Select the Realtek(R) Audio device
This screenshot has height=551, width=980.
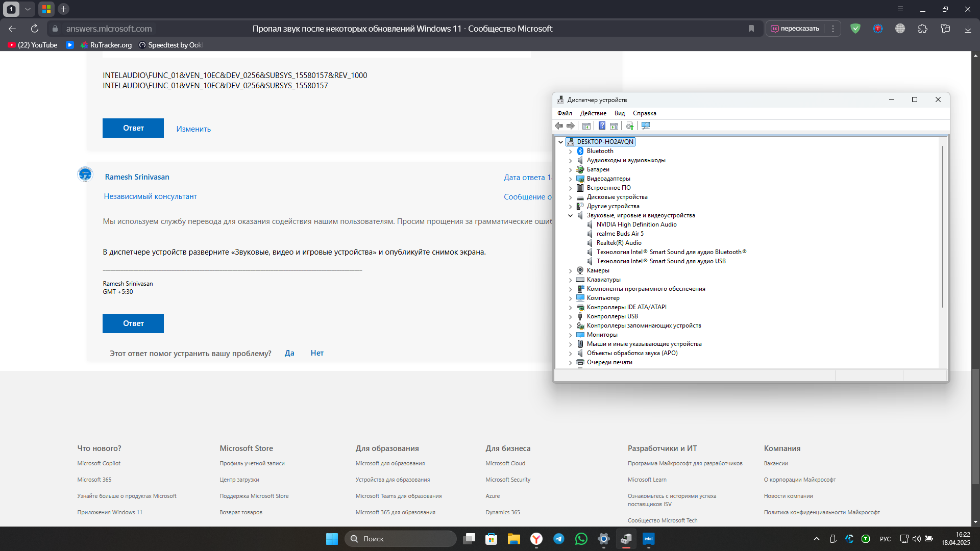(619, 243)
